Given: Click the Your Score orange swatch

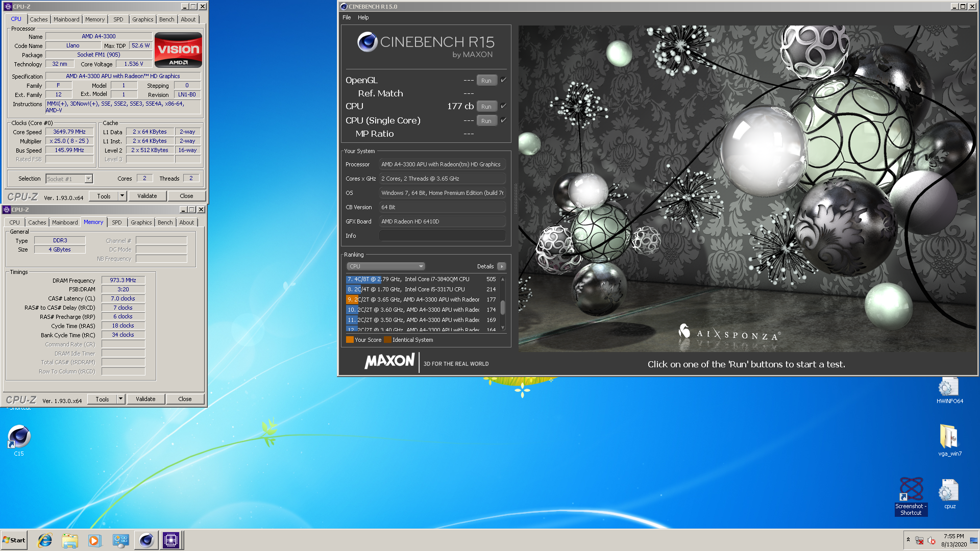Looking at the screenshot, I should tap(350, 340).
